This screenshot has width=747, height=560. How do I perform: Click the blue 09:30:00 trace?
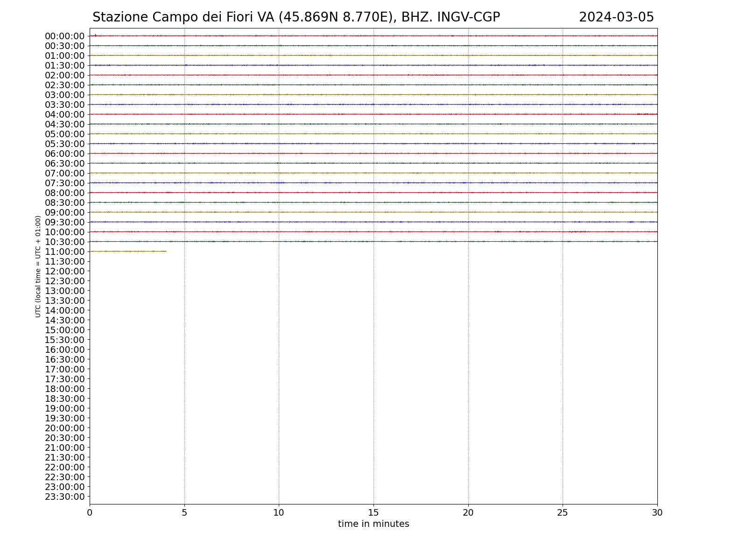373,222
